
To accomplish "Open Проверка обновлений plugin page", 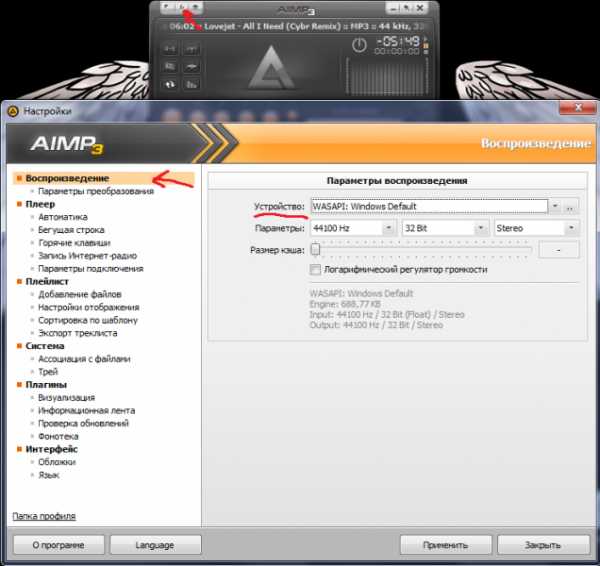I will (83, 423).
